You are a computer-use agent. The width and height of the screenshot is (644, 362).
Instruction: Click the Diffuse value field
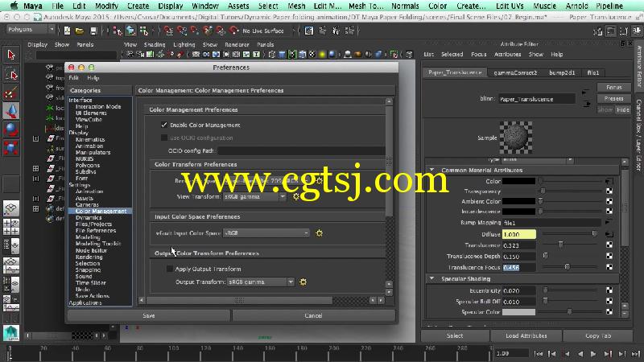pyautogui.click(x=519, y=234)
